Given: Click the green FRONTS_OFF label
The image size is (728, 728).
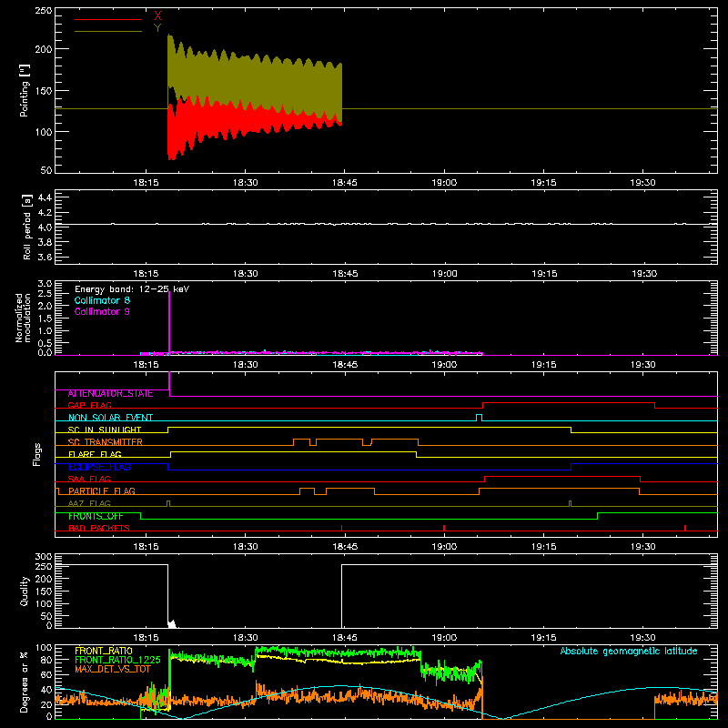Looking at the screenshot, I should point(96,516).
